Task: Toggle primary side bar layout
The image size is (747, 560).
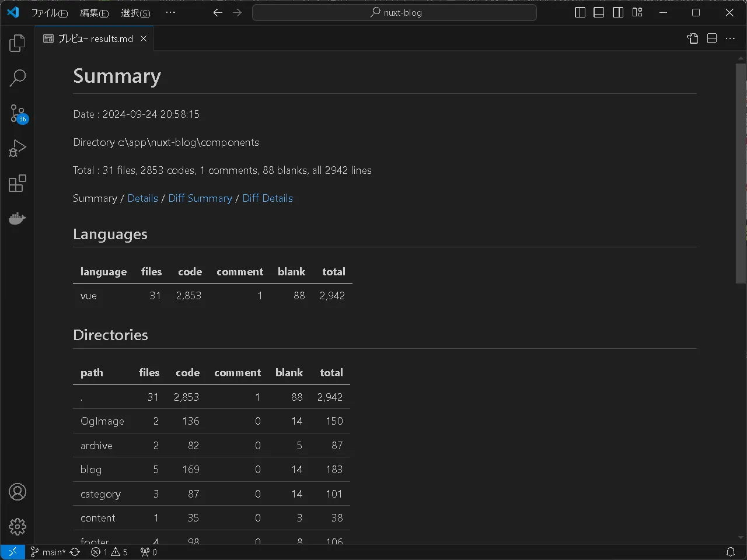Action: tap(580, 12)
